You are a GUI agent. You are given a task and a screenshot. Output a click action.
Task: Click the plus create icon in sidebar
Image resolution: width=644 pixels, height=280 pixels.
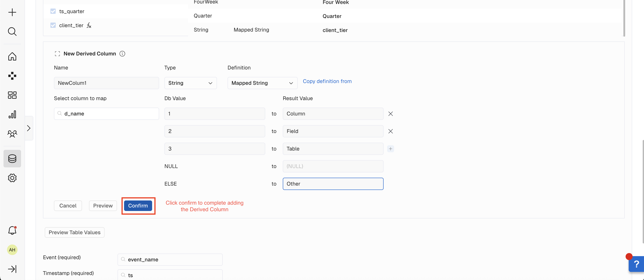(12, 12)
